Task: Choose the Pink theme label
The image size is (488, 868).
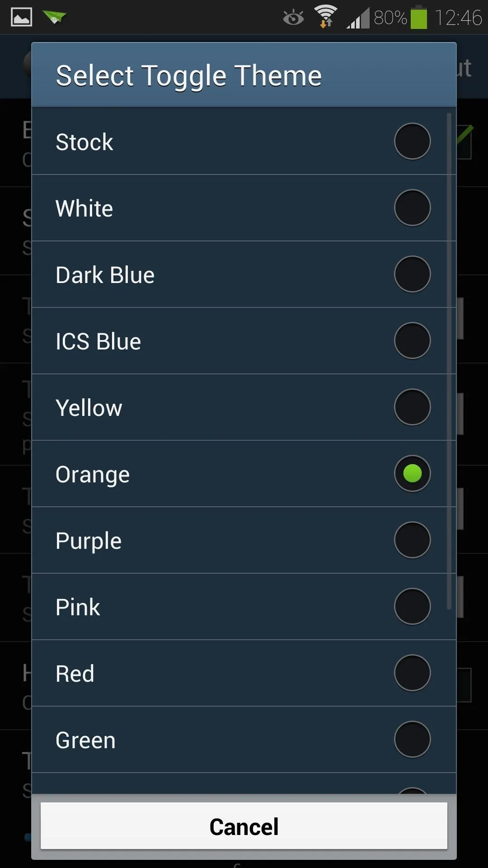Action: (x=78, y=607)
